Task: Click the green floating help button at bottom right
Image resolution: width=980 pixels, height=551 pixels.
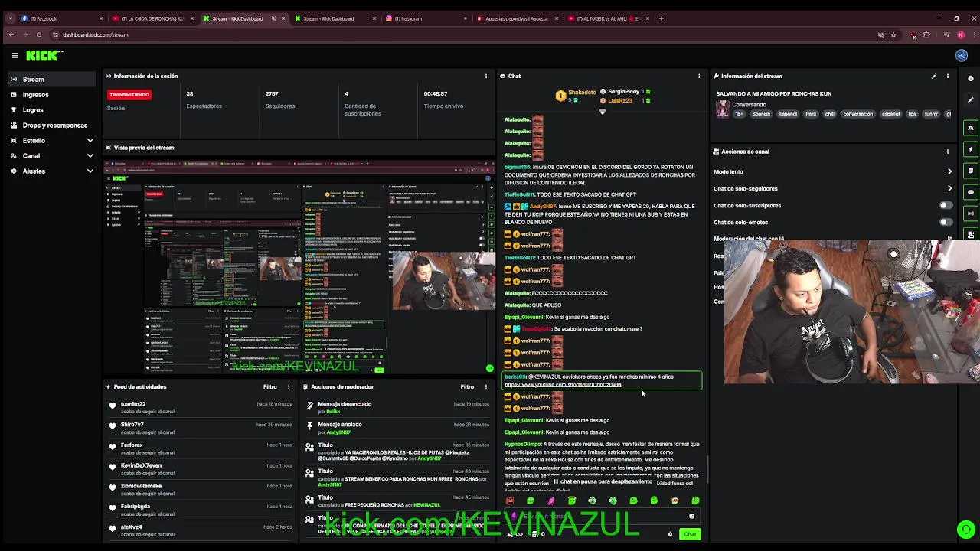Action: [x=966, y=530]
